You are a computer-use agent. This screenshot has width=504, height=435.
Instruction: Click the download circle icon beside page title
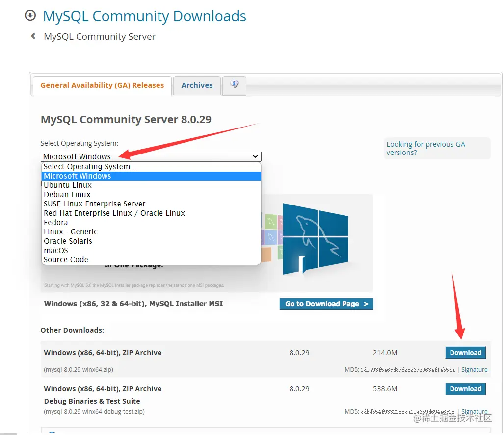pos(30,15)
